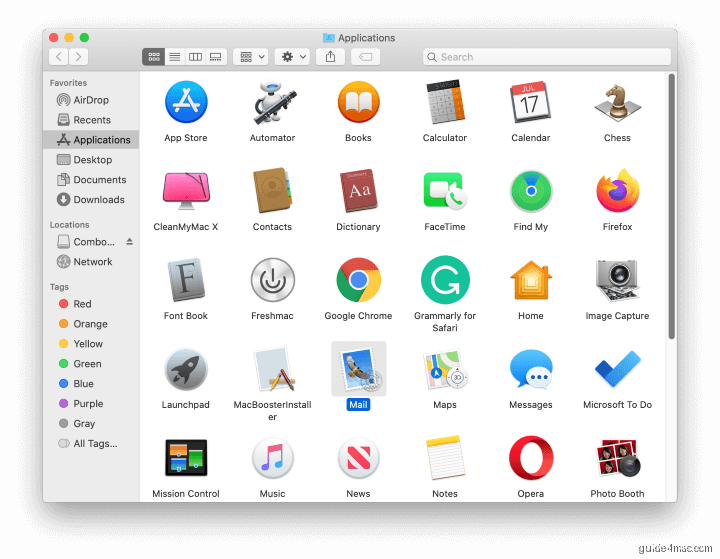Switch to column view in toolbar

click(x=195, y=57)
